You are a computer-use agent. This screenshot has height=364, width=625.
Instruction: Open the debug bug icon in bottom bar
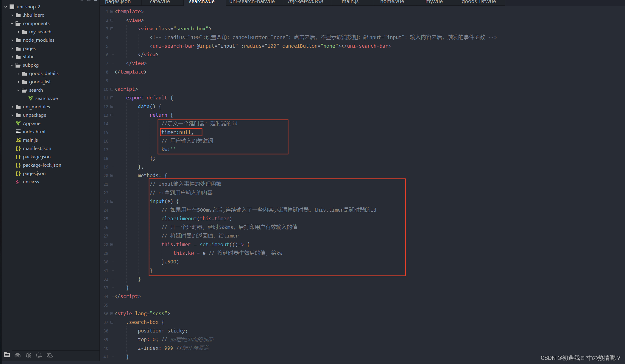point(28,355)
